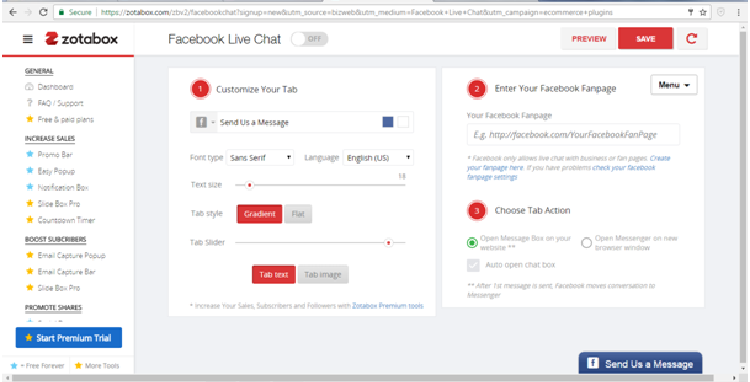Open the browser menu dots icon
Viewport: 750px width, 382px height.
(739, 13)
